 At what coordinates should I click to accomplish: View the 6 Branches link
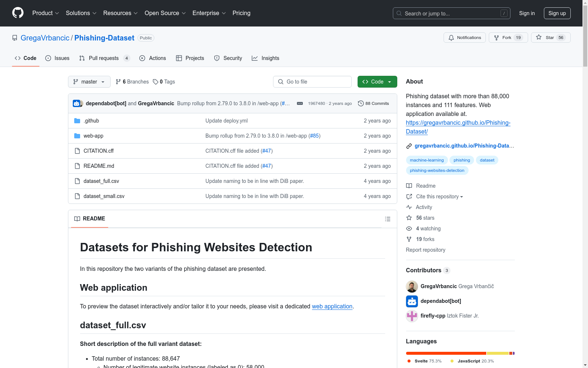[132, 82]
